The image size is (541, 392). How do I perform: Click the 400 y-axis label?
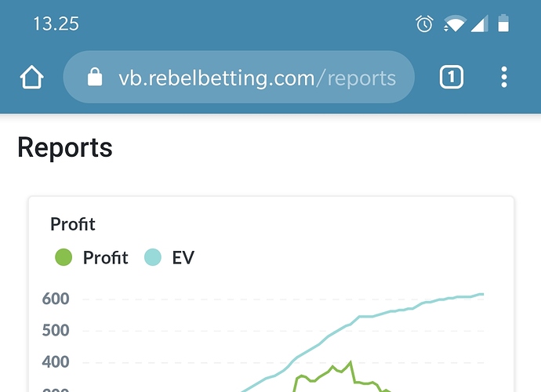pyautogui.click(x=56, y=362)
